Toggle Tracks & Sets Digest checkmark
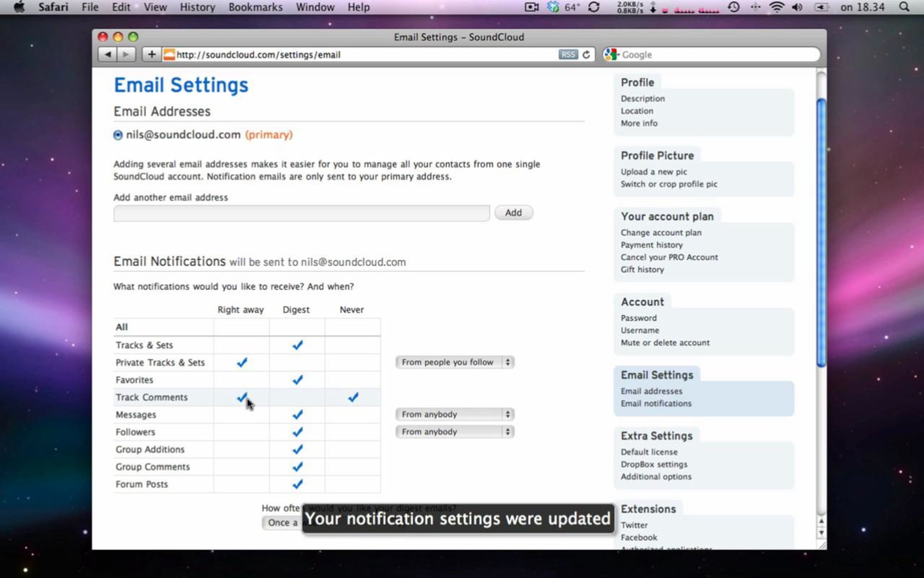924x578 pixels. pos(297,345)
